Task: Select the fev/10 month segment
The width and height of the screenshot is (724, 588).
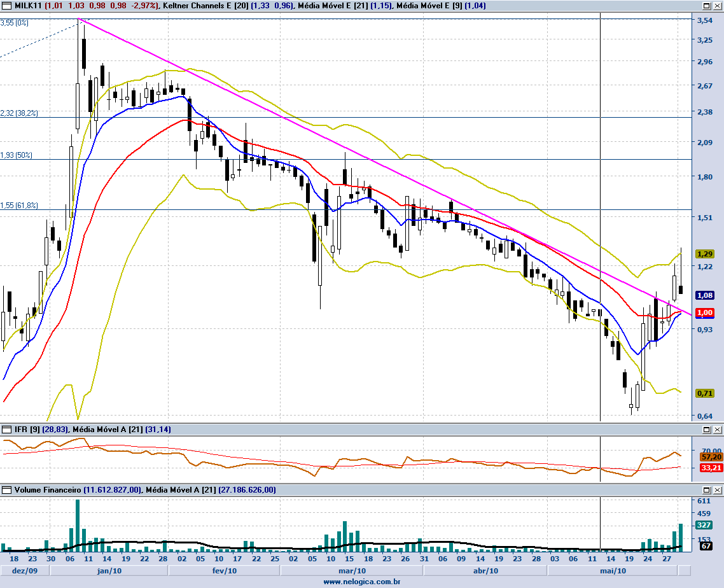Action: click(x=225, y=570)
